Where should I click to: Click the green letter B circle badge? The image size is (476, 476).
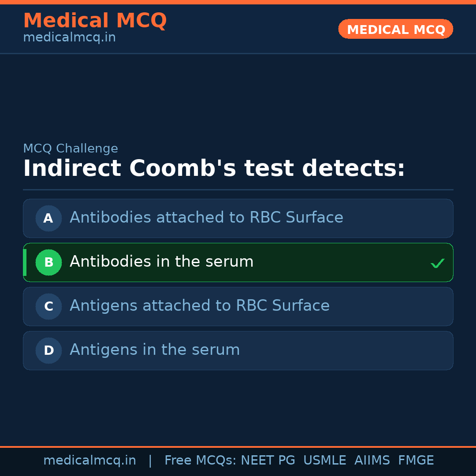pyautogui.click(x=48, y=262)
